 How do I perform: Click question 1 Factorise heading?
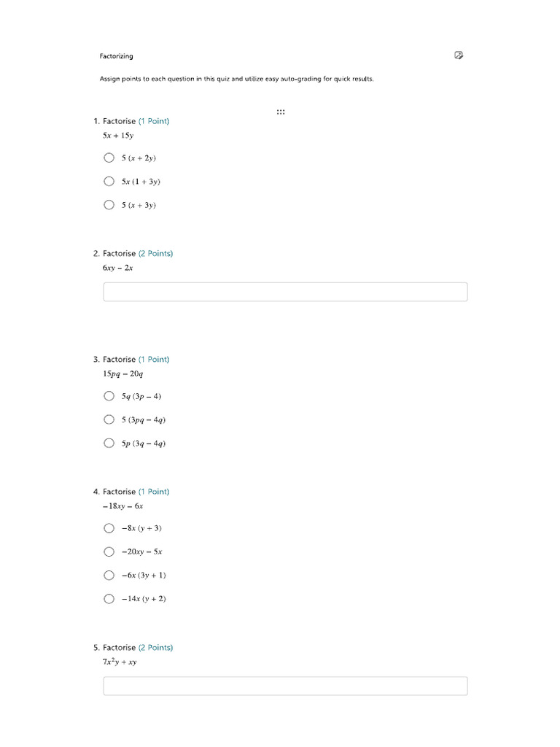[119, 121]
